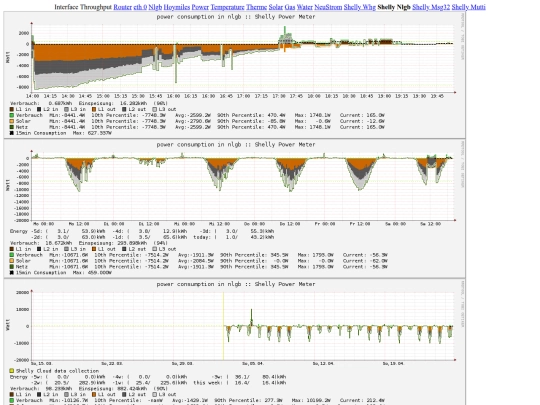Image resolution: width=540 pixels, height=405 pixels.
Task: Go to the Nlgb page link
Action: pos(155,7)
